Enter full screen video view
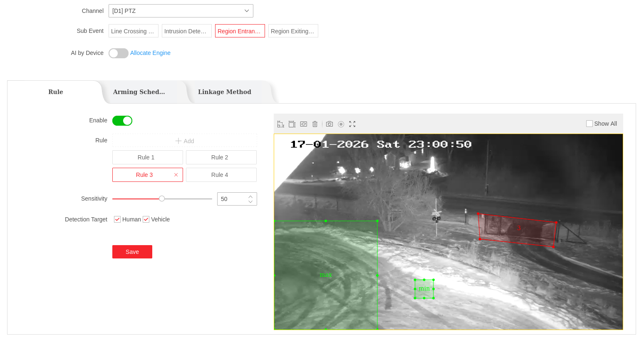This screenshot has height=360, width=644. pyautogui.click(x=352, y=124)
